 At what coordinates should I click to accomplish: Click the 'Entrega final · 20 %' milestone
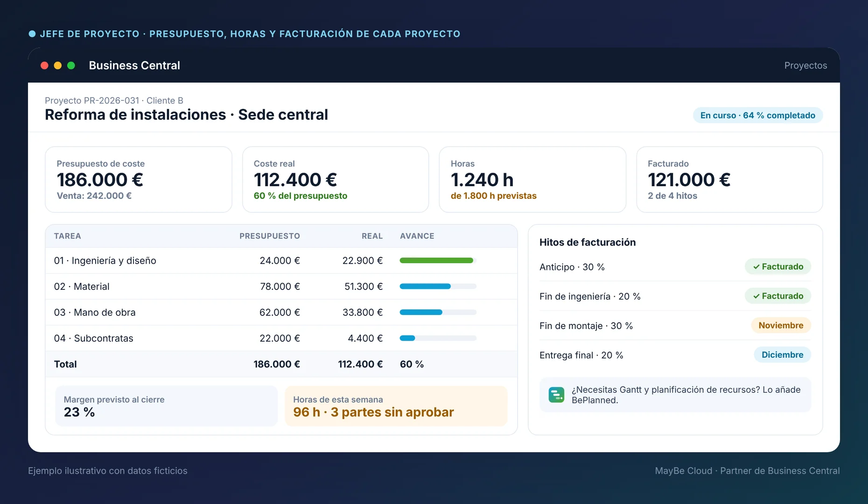(581, 355)
